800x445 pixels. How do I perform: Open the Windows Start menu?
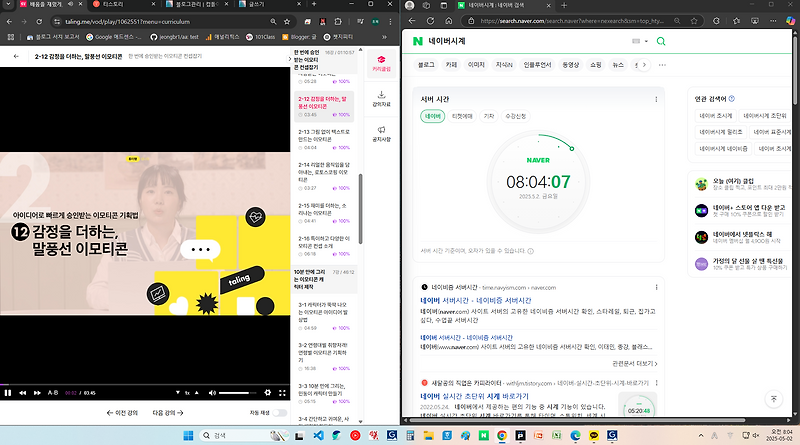(x=188, y=435)
